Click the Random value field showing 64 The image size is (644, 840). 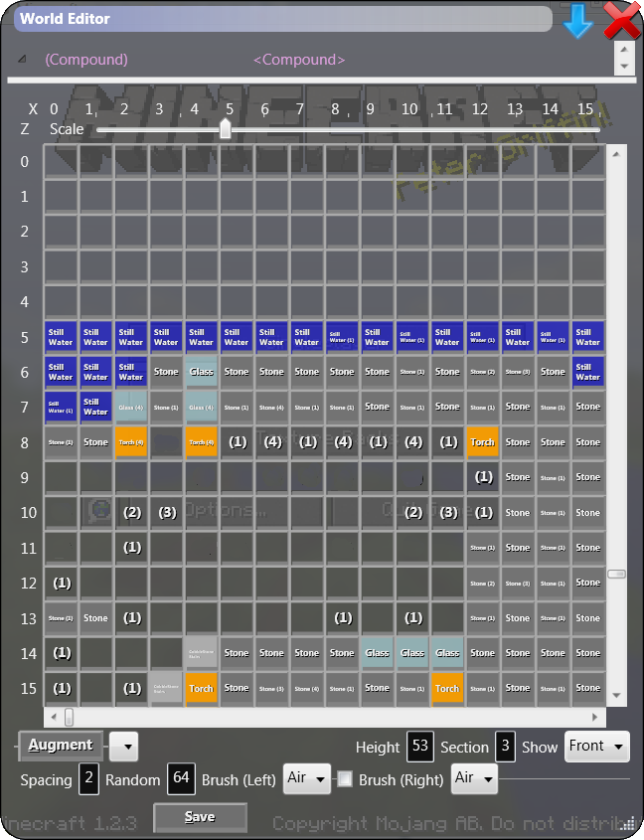(180, 779)
